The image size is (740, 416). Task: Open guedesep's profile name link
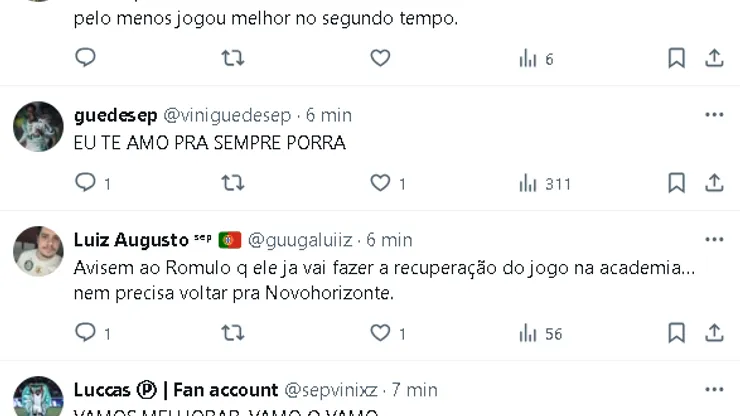[115, 115]
